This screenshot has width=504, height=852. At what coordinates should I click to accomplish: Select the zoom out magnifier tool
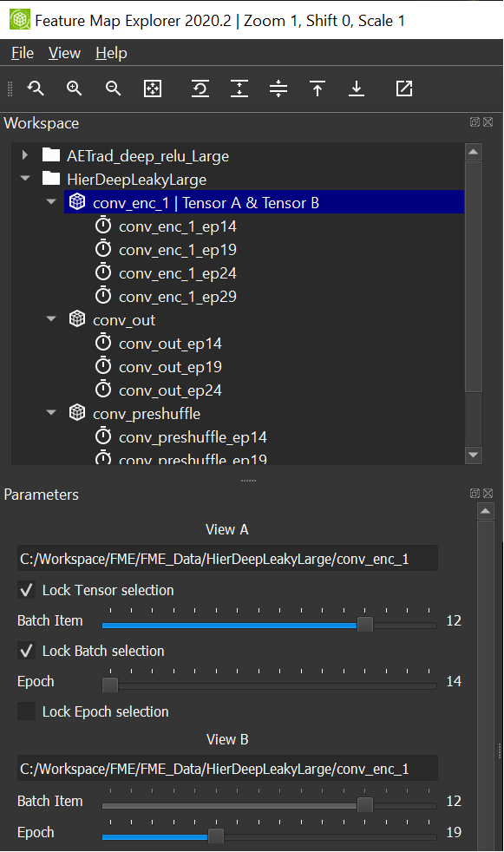(113, 88)
